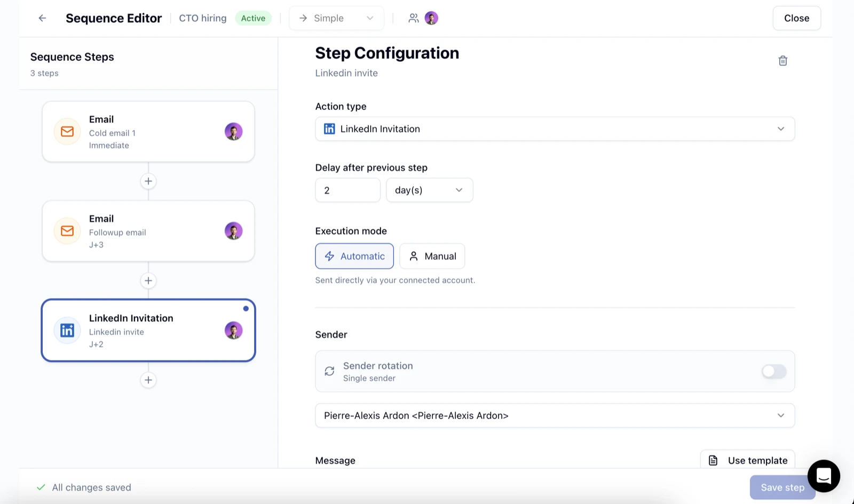The image size is (854, 504).
Task: Open the Action type dropdown
Action: click(555, 129)
